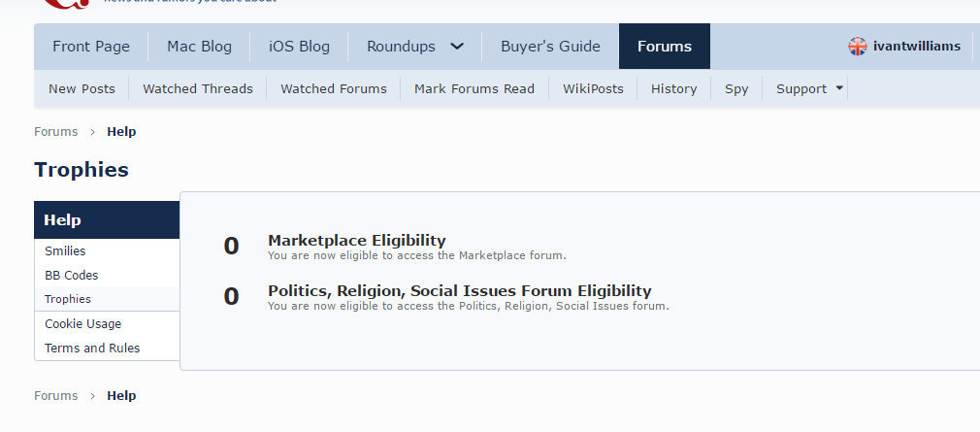Image resolution: width=980 pixels, height=432 pixels.
Task: Go to WikiPosts
Action: (x=593, y=88)
